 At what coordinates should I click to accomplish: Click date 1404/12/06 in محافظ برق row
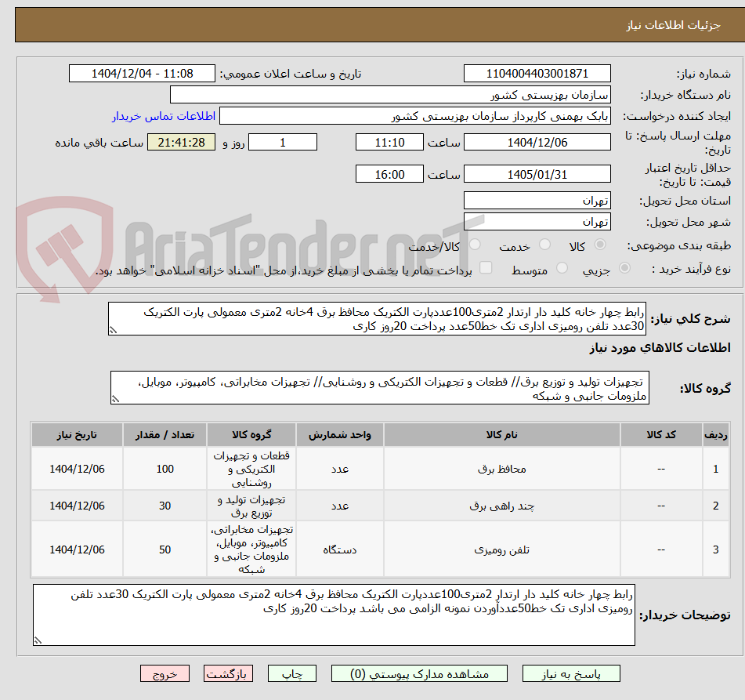pyautogui.click(x=77, y=469)
